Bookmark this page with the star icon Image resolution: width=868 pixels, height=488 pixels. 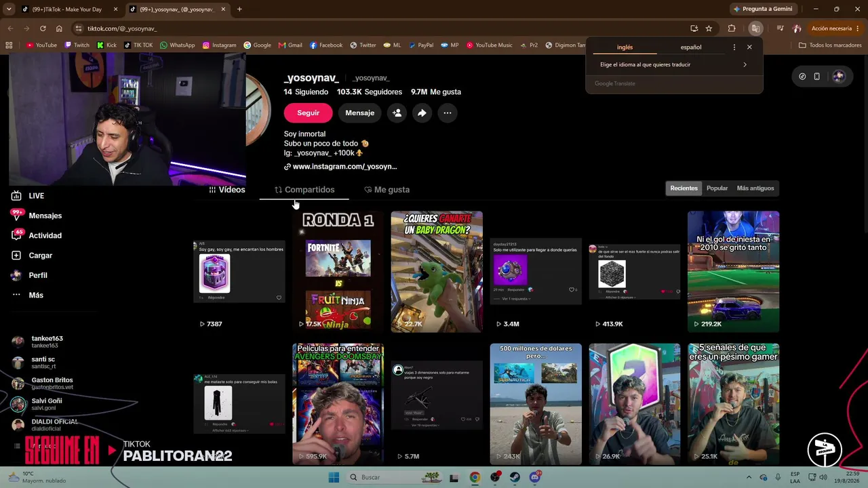click(x=709, y=28)
